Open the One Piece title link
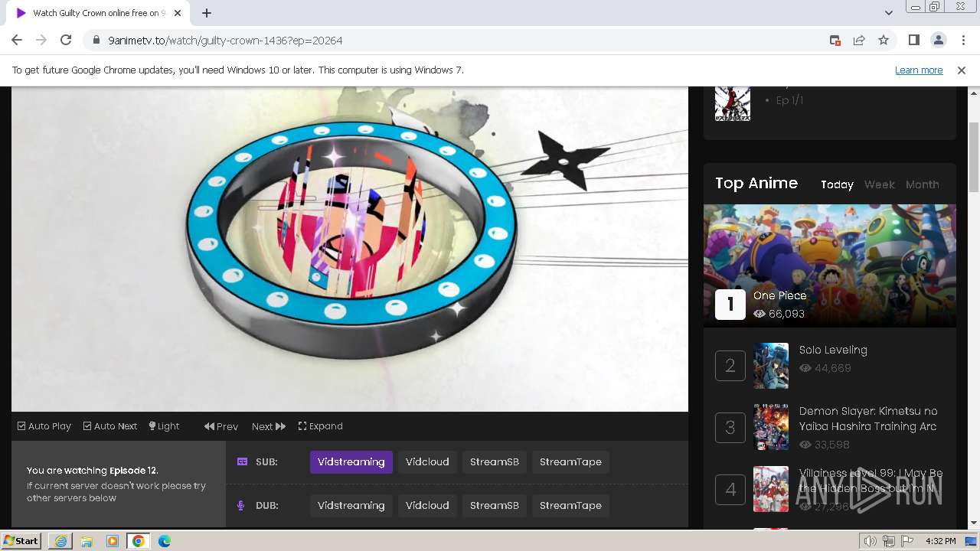The height and width of the screenshot is (551, 980). coord(779,295)
